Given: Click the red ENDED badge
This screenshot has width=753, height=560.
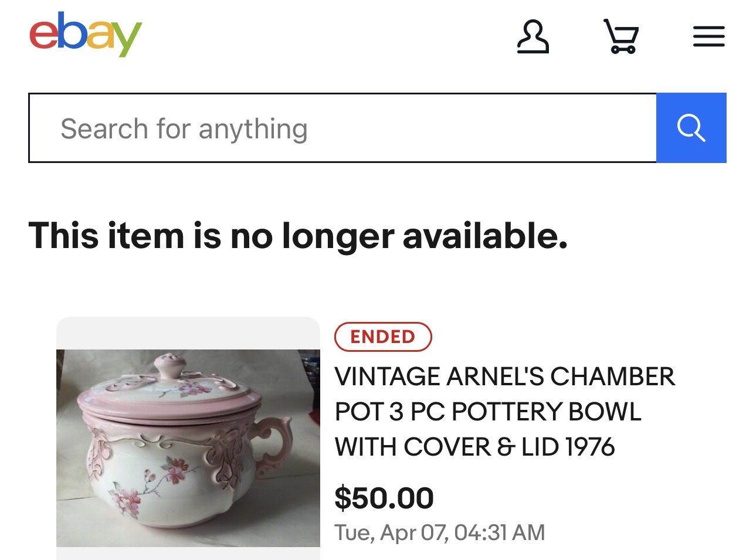Looking at the screenshot, I should tap(382, 337).
